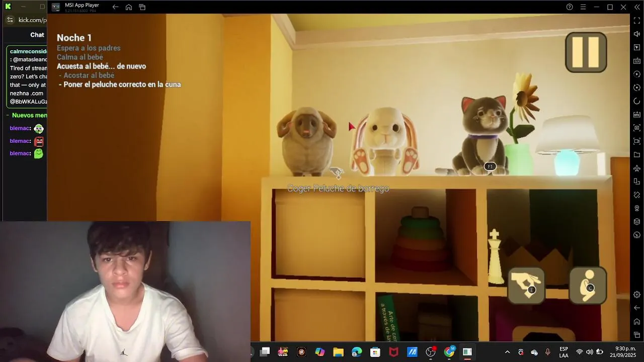Open Microsoft Store from the taskbar

[x=375, y=352]
